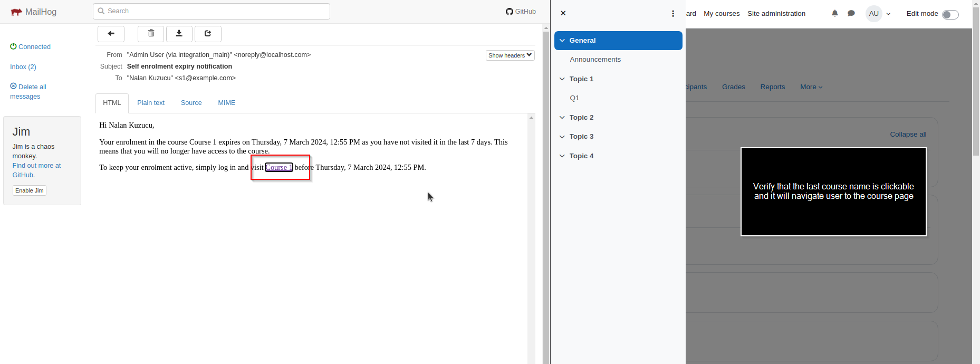This screenshot has width=980, height=364.
Task: Open the Show headers dropdown
Action: click(510, 55)
